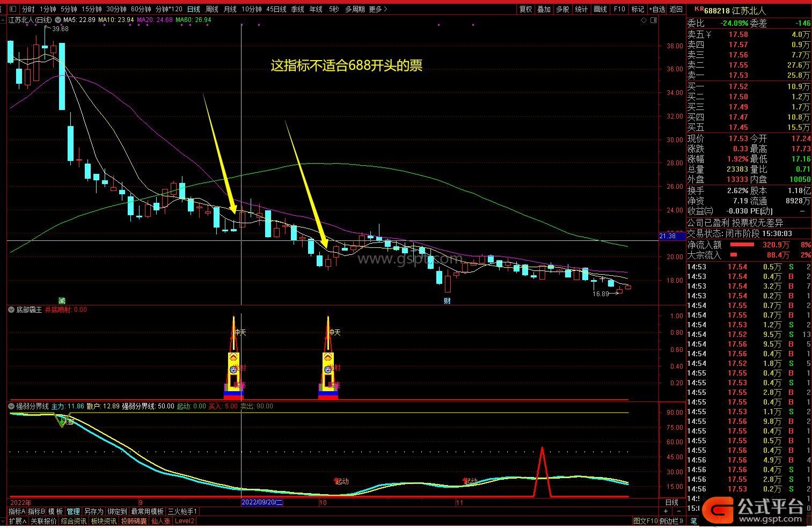Open the 板块资讯 tab
This screenshot has height=528, width=812.
[104, 521]
